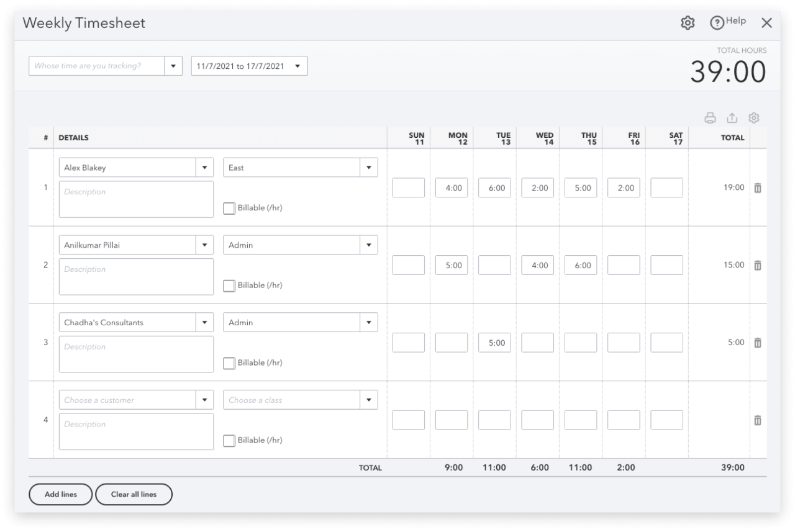Enable Billable checkbox for Alex Blakey
Viewport: 795px width, 532px height.
coord(229,209)
